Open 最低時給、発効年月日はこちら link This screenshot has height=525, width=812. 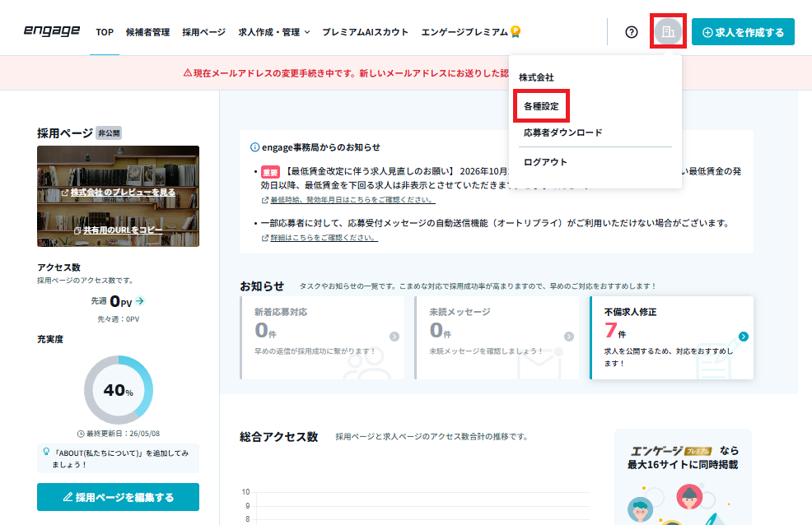point(348,200)
